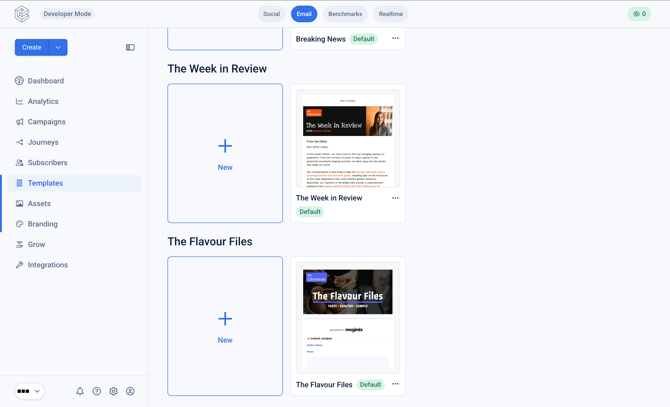The width and height of the screenshot is (670, 407).
Task: Click the Create button
Action: tap(32, 47)
